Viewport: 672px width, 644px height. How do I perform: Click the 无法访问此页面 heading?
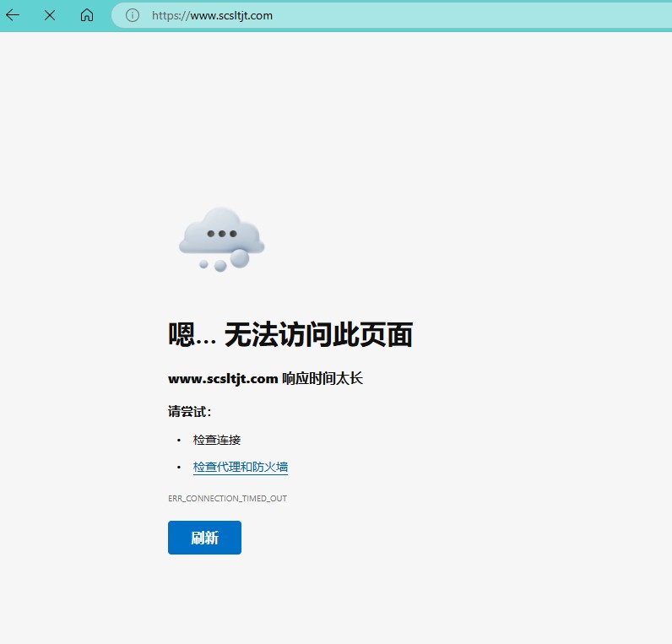[x=317, y=335]
